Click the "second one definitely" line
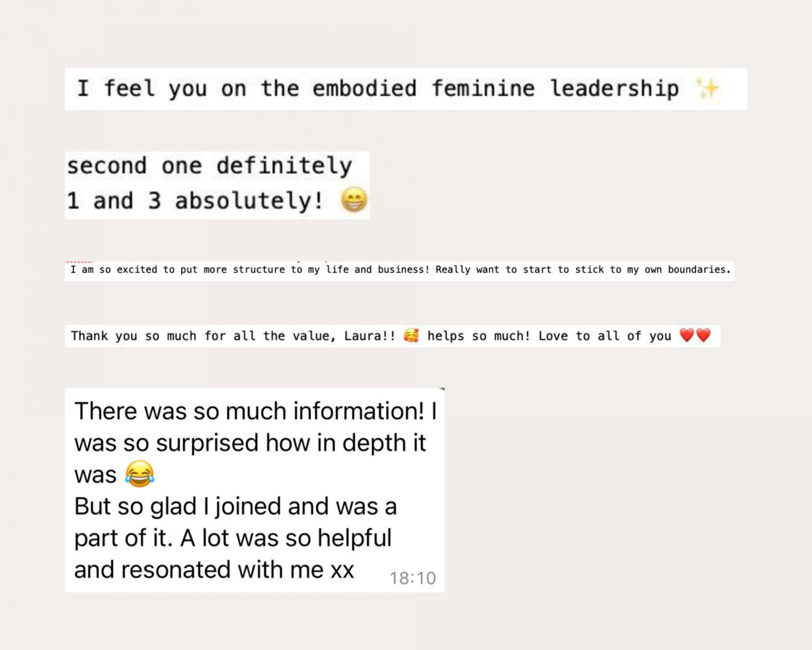 click(x=209, y=165)
